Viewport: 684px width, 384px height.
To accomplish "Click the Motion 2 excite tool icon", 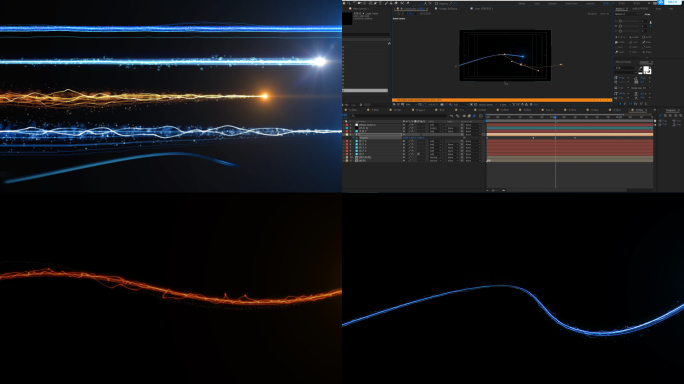I will [617, 37].
